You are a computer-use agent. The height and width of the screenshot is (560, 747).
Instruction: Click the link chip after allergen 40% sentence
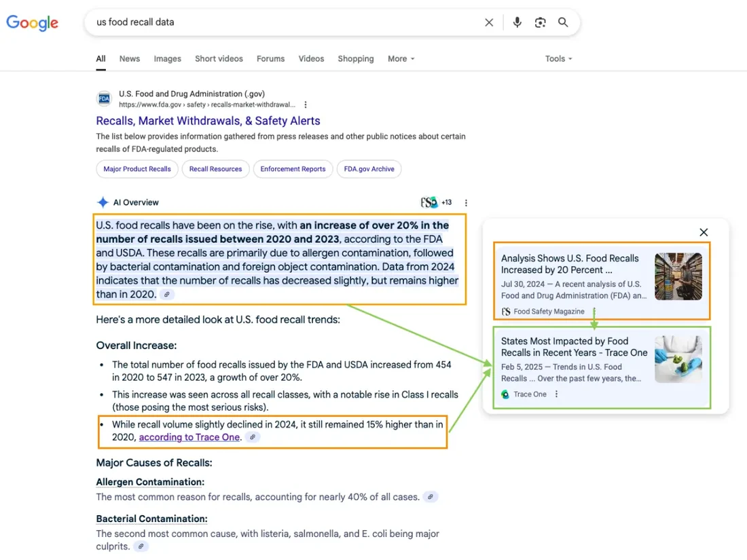point(430,497)
